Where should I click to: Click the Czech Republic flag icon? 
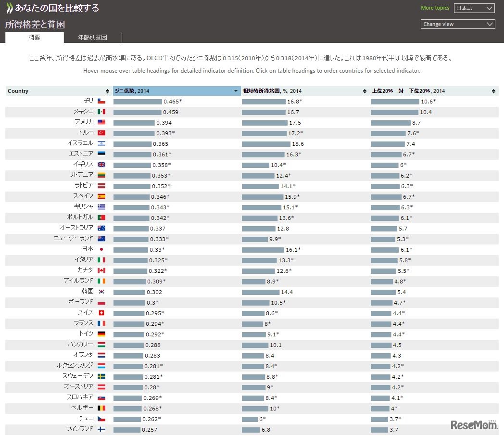point(101,419)
